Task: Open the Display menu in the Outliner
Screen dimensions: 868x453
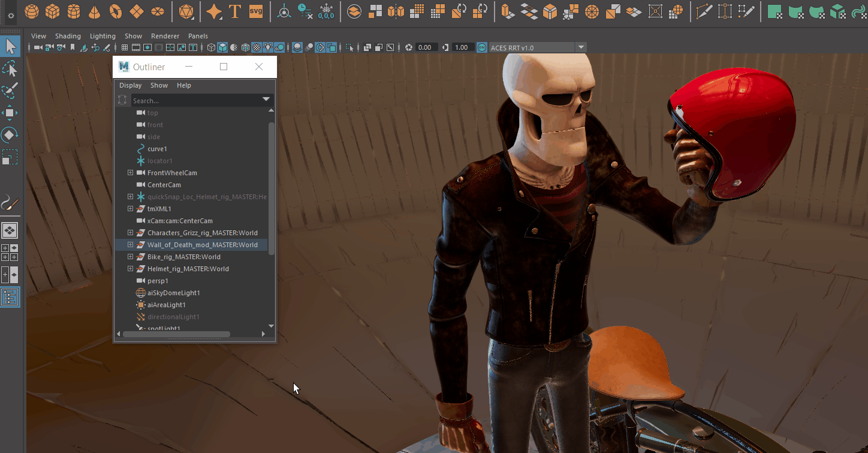Action: 130,85
